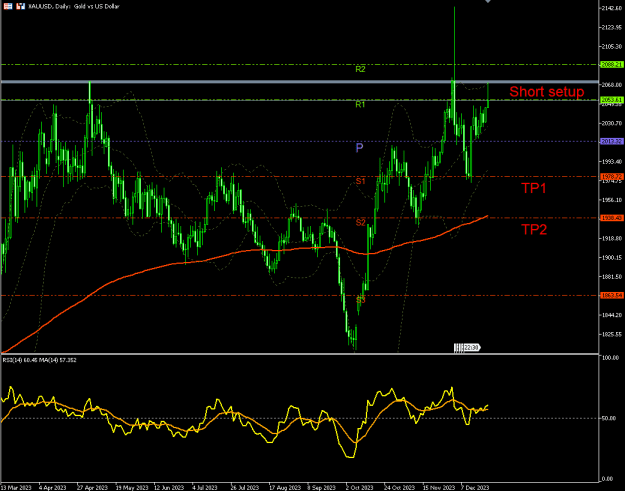The height and width of the screenshot is (491, 625).
Task: Click the 'Short setup' annotation text
Action: tap(547, 92)
